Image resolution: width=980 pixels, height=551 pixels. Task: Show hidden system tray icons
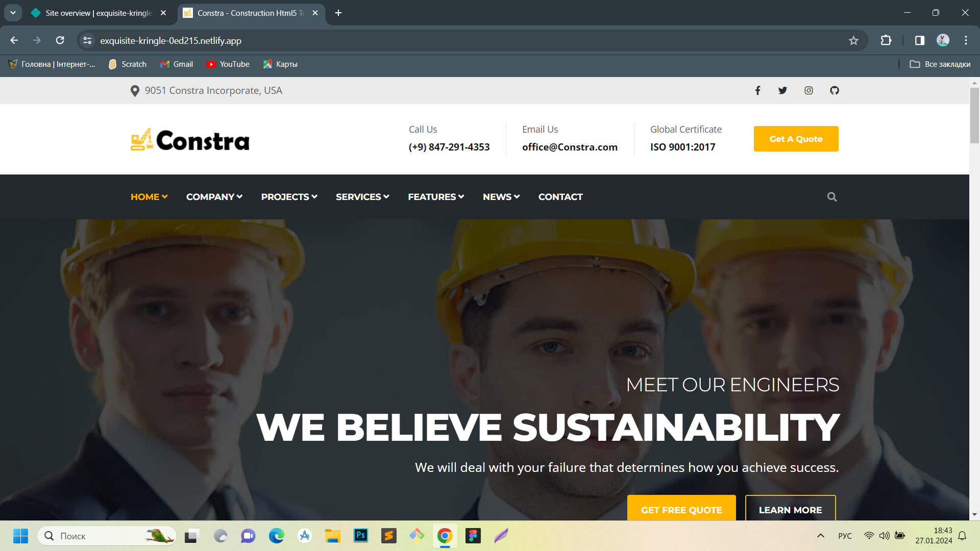(821, 536)
